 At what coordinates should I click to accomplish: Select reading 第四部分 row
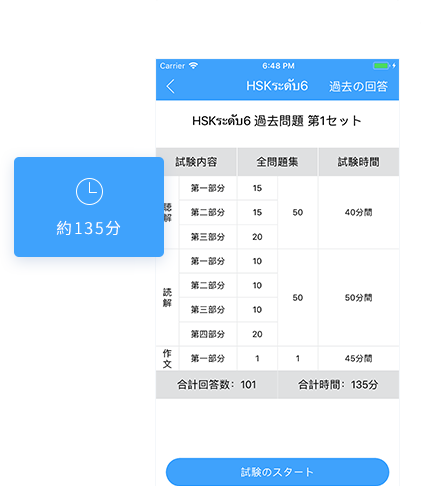228,334
